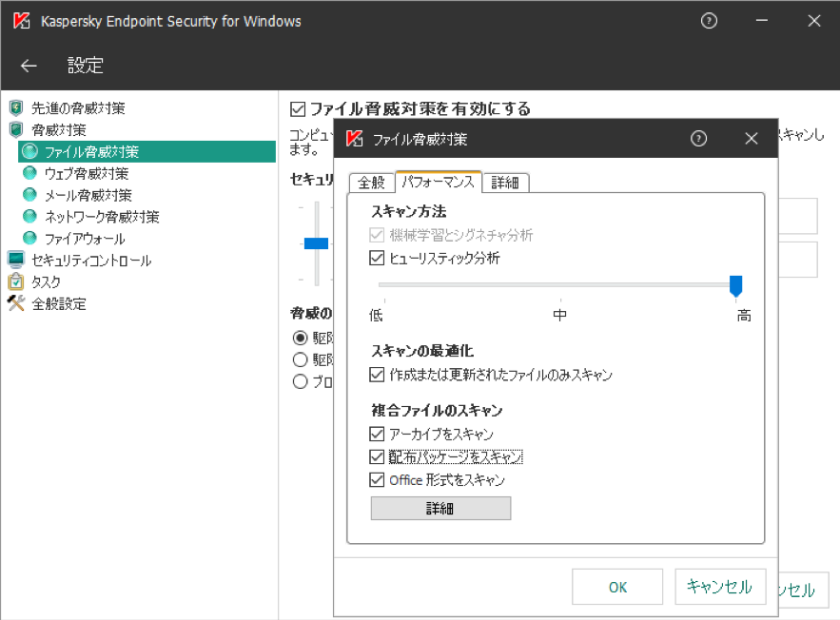Image resolution: width=840 pixels, height=620 pixels.
Task: Select 先進の脅威対策 in the sidebar
Action: (x=78, y=108)
